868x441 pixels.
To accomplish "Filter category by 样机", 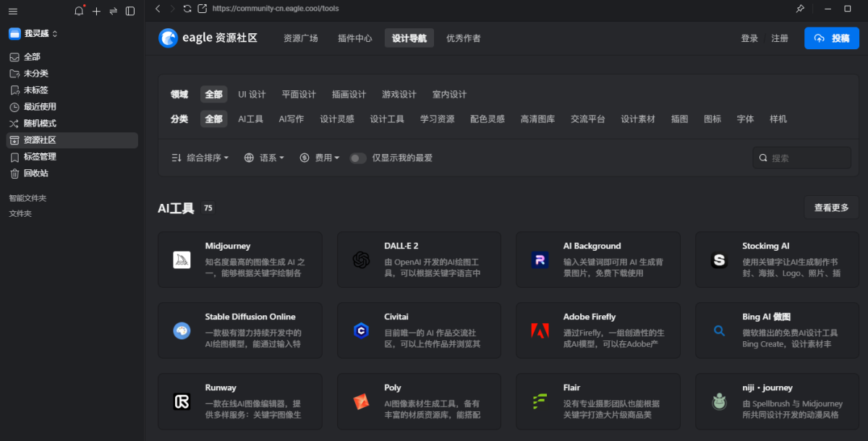I will coord(778,119).
